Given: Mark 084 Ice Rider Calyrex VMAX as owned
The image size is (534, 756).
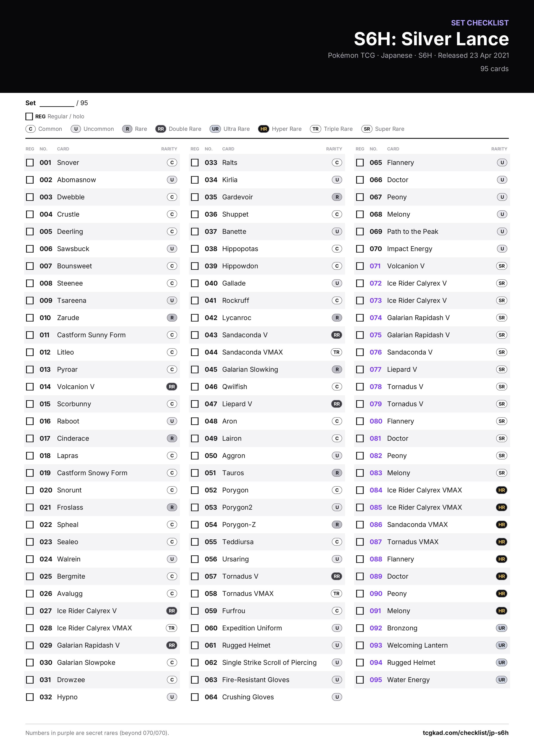Looking at the screenshot, I should click(x=360, y=490).
